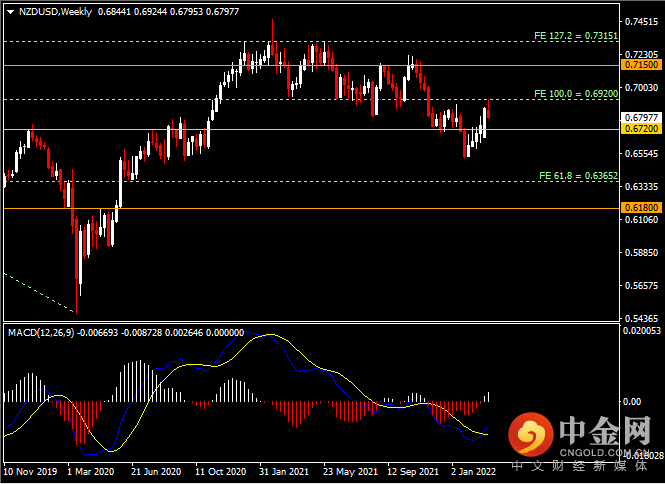Screen dimensions: 665x484
Task: Click the 31 Jan 2021 date marker
Action: pyautogui.click(x=284, y=472)
